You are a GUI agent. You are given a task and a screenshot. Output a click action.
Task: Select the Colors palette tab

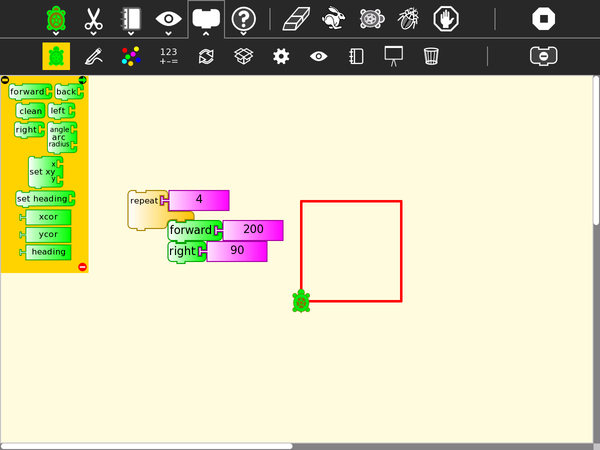[131, 56]
